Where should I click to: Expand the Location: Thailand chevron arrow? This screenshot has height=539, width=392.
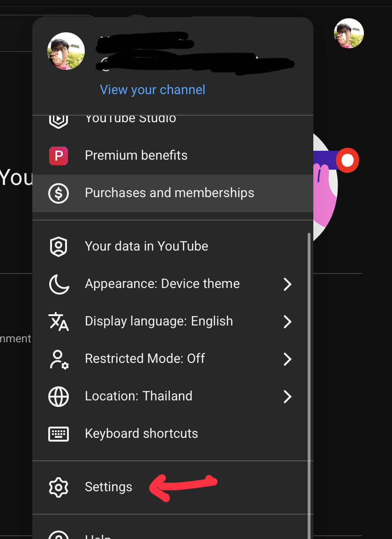click(287, 397)
